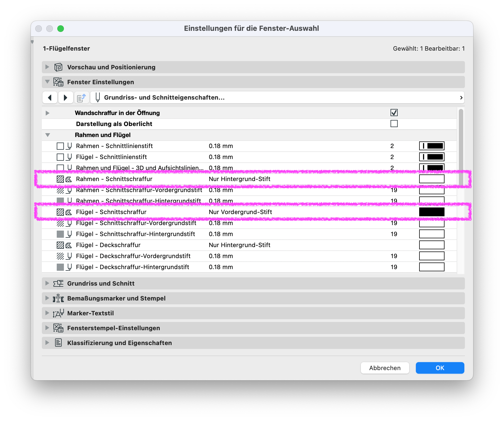Uncheck Wandschraffur in der Öffnung checkbox
The image size is (504, 421).
394,113
